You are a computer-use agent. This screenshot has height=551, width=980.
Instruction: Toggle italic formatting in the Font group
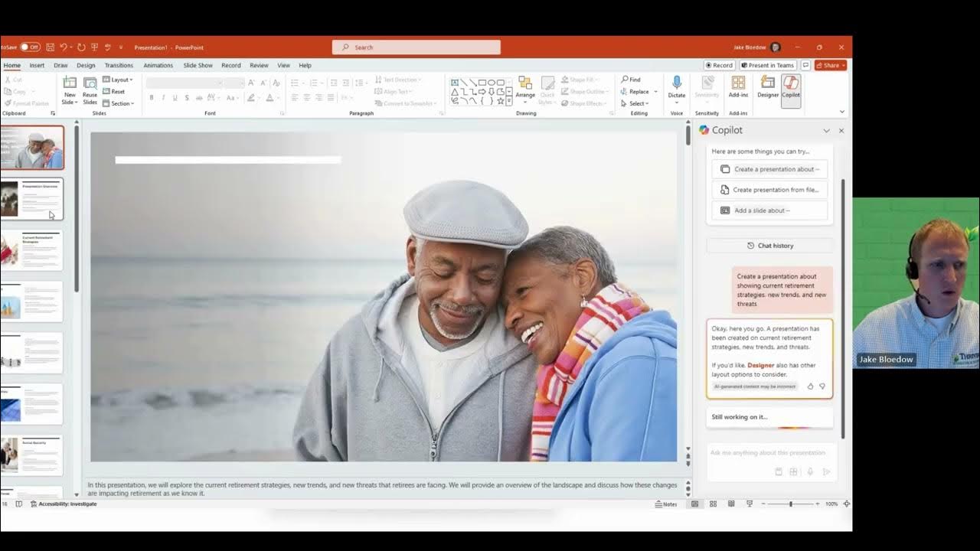point(162,97)
